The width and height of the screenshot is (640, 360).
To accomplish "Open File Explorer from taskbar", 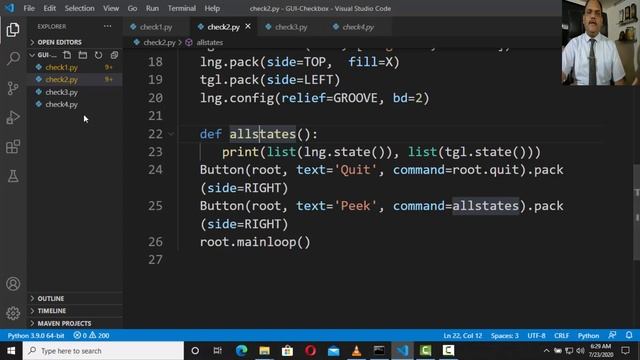I will [x=264, y=351].
